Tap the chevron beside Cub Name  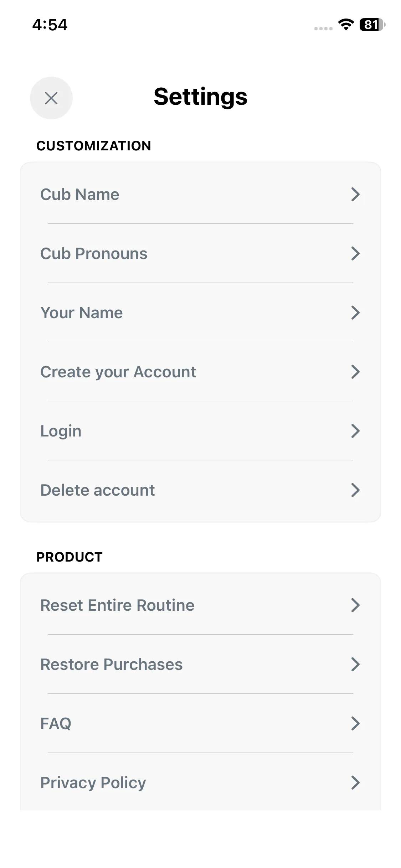point(355,195)
